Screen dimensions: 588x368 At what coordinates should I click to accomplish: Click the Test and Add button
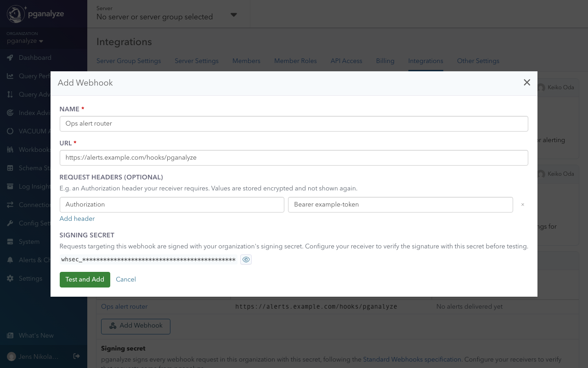click(x=85, y=279)
